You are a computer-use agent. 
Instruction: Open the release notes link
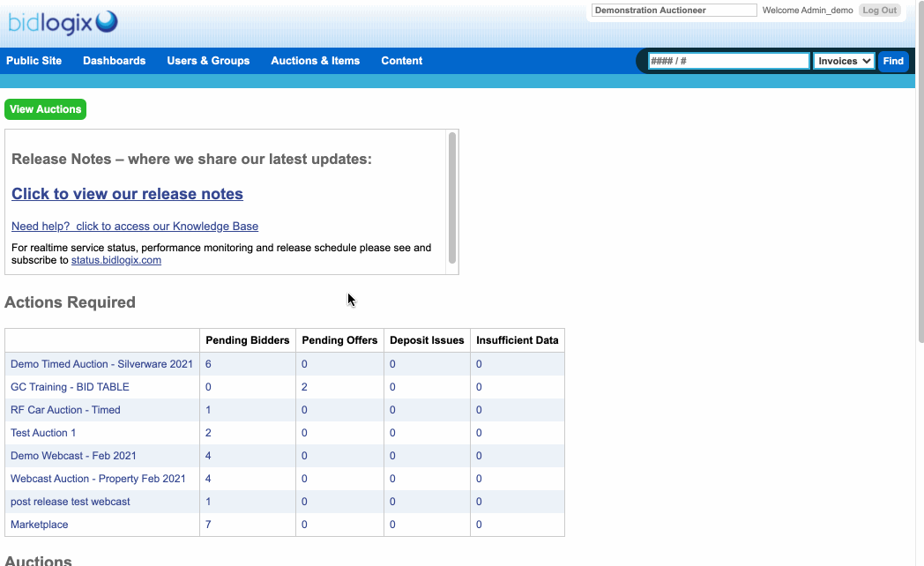(127, 194)
